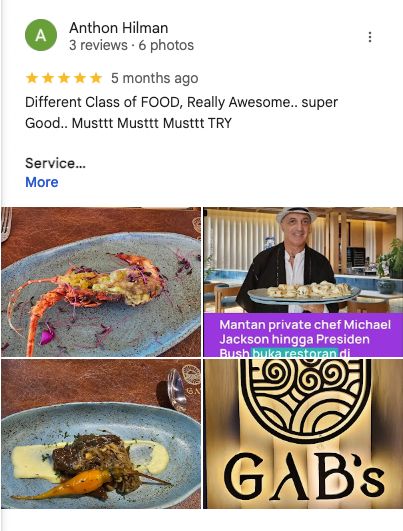Open the lobster dish photo
This screenshot has height=531, width=403.
pos(101,282)
